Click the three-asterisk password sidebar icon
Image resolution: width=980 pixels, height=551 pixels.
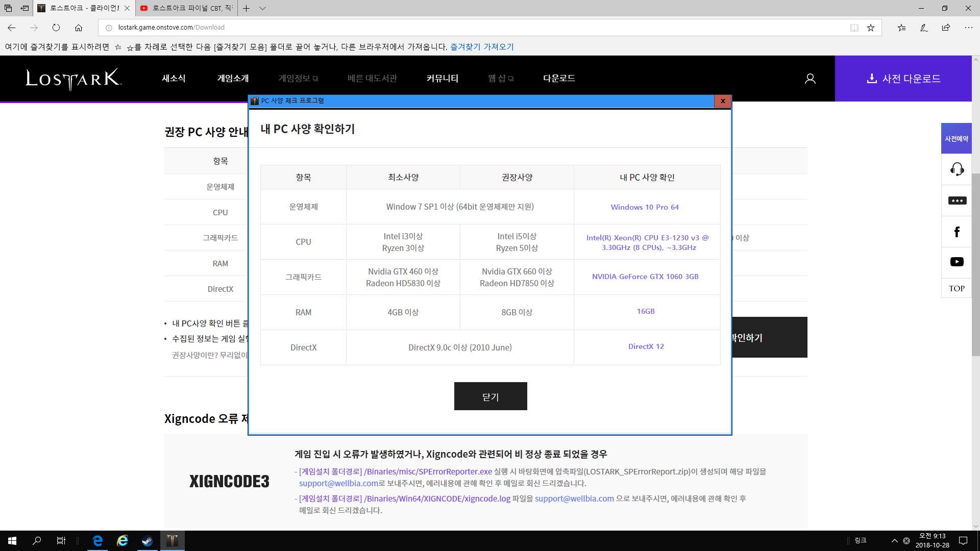pyautogui.click(x=957, y=201)
